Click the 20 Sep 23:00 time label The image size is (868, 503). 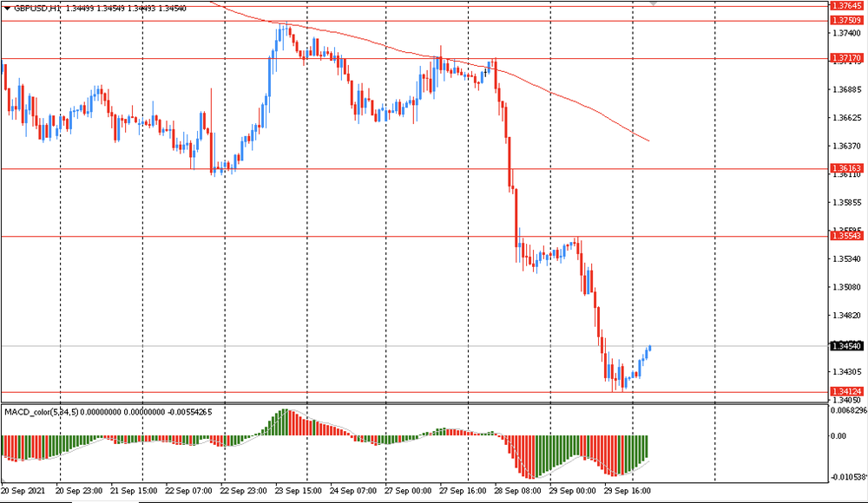point(79,491)
